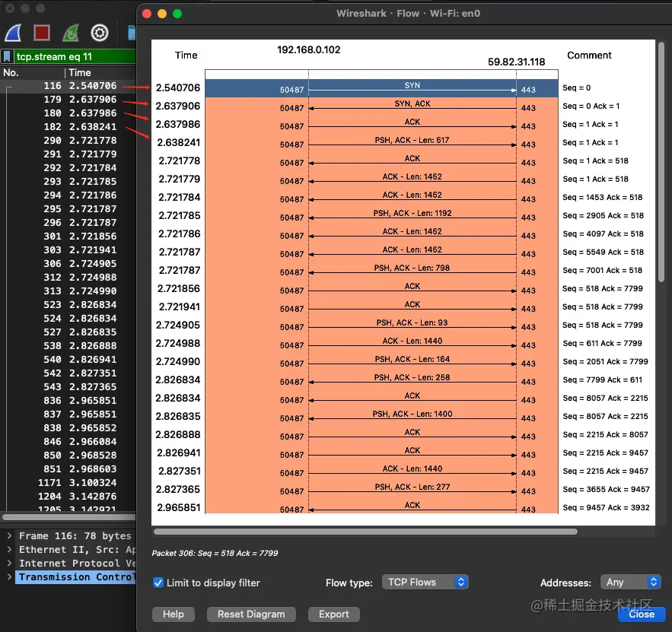Expand the Frame 116 tree item
This screenshot has width=672, height=632.
[x=9, y=535]
